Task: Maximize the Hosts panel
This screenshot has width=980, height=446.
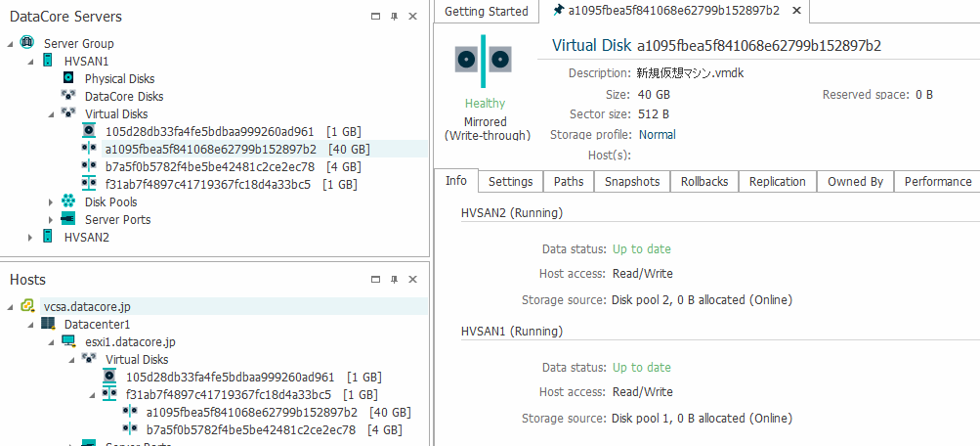Action: [x=375, y=280]
